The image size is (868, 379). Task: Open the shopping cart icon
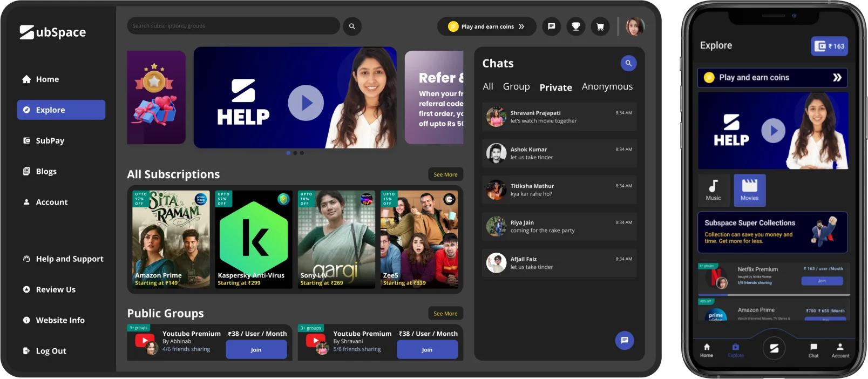600,26
